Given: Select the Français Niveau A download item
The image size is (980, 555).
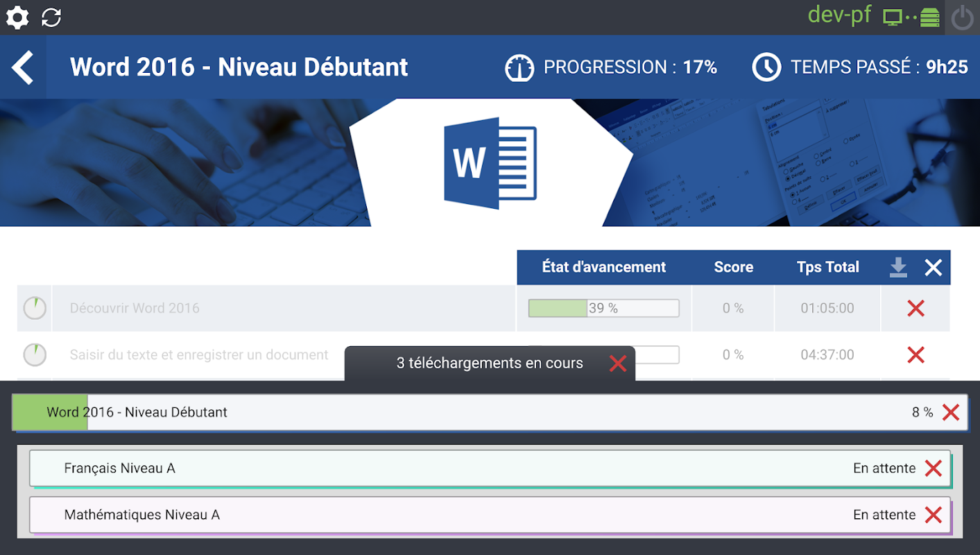Looking at the screenshot, I should (x=490, y=468).
